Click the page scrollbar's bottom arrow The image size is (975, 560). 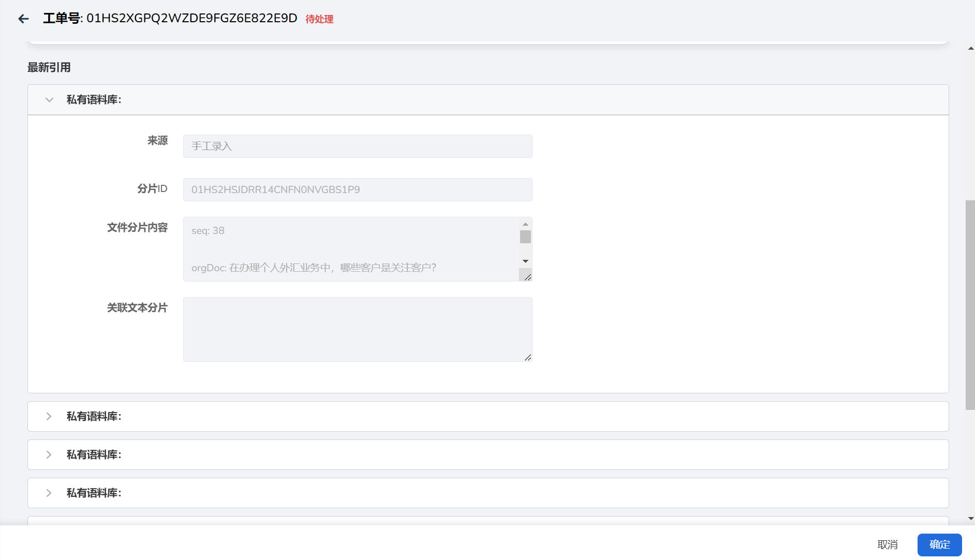(970, 519)
